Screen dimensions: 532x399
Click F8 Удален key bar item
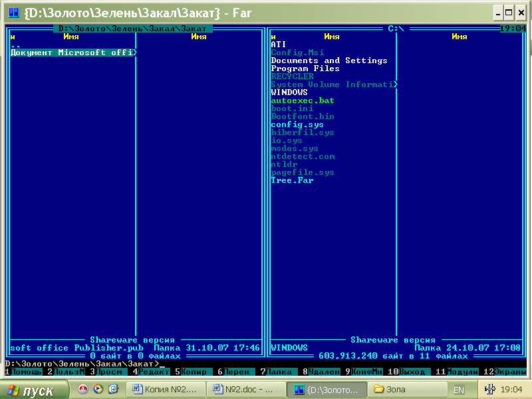click(322, 372)
